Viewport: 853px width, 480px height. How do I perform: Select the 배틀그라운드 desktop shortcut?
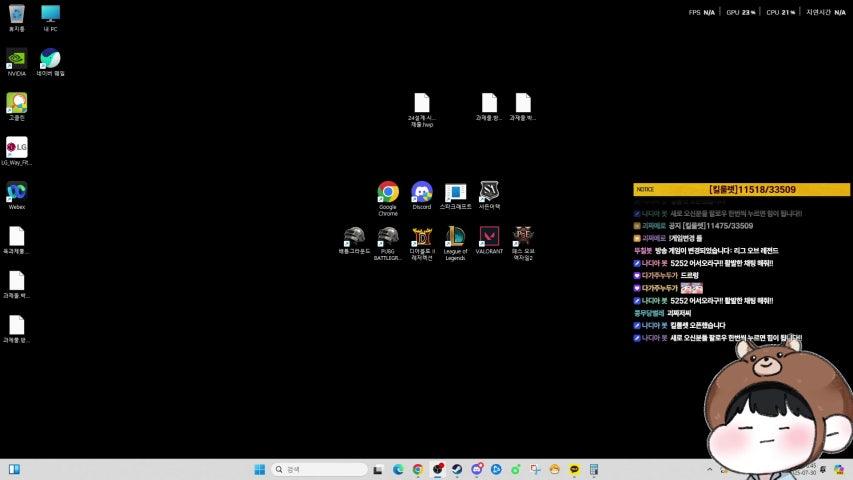354,240
